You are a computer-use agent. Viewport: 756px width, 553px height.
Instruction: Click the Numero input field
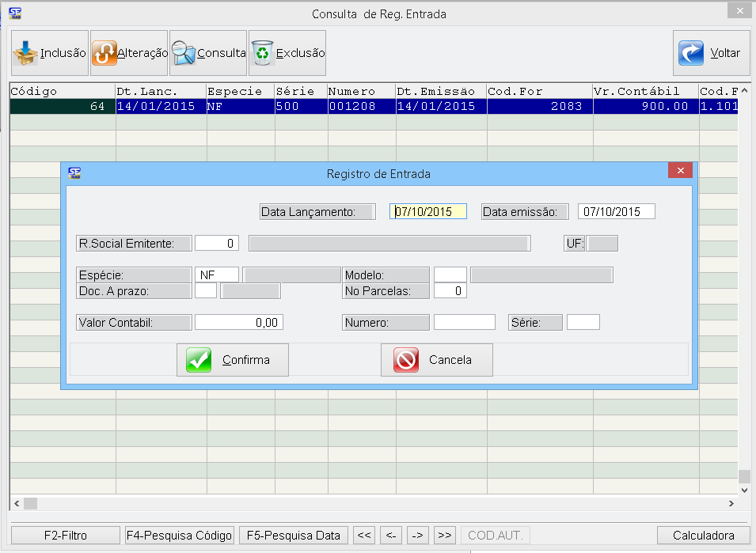pos(464,322)
